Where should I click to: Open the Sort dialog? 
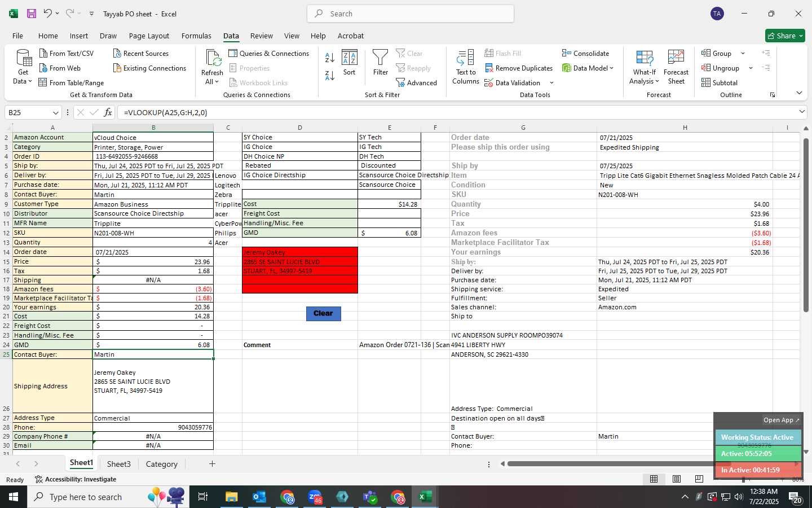(350, 63)
